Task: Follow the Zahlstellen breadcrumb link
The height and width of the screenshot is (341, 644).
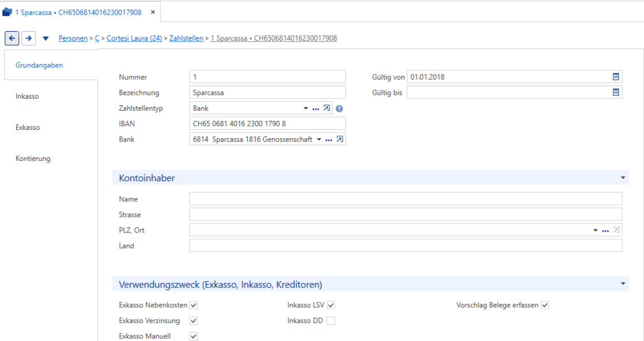Action: [186, 38]
